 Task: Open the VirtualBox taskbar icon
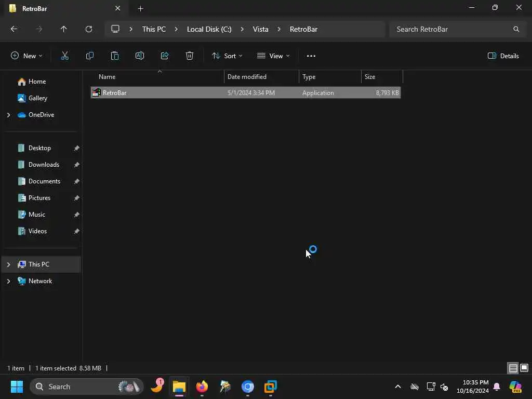point(270,387)
